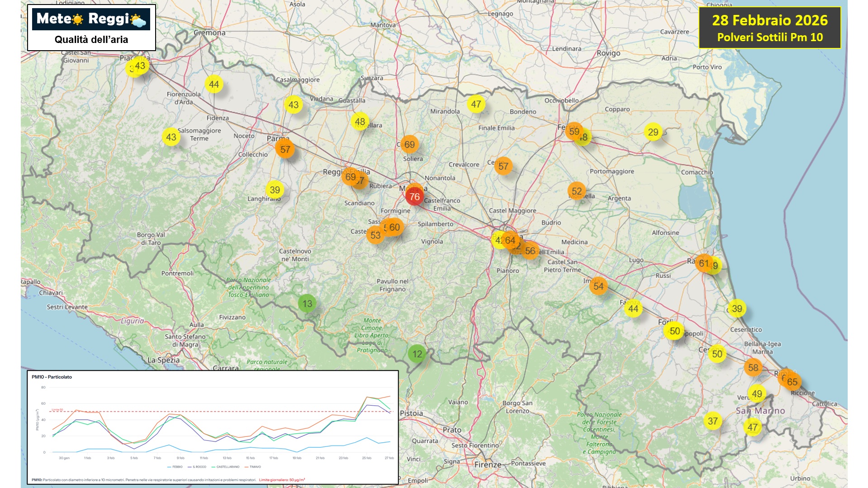Click the Limite 50 dashed threshold label
This screenshot has width=868, height=488.
[57, 410]
